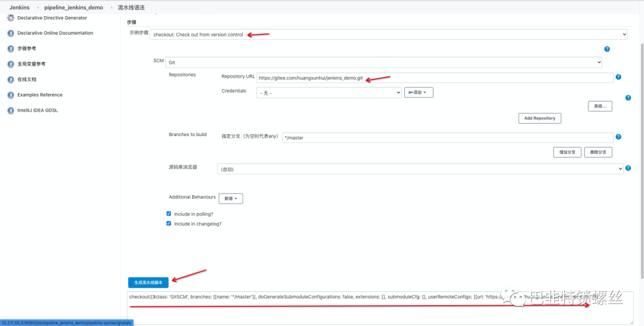Uncheck the Include in changelog checkbox
644x326 pixels.
coord(169,224)
